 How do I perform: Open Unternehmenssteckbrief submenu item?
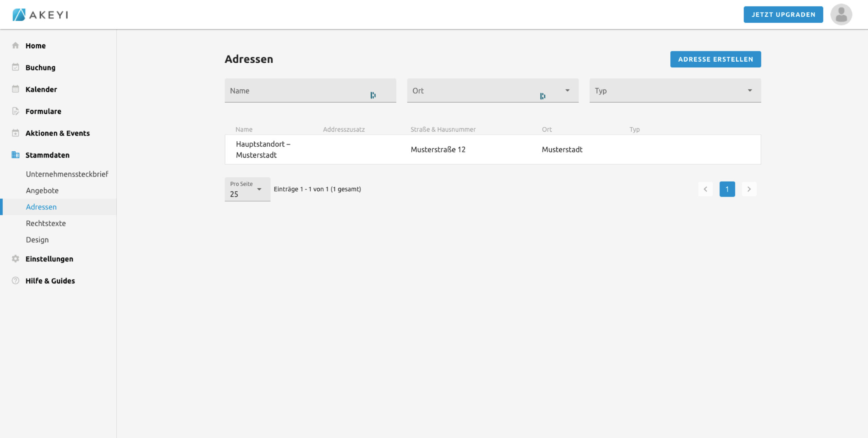tap(67, 174)
